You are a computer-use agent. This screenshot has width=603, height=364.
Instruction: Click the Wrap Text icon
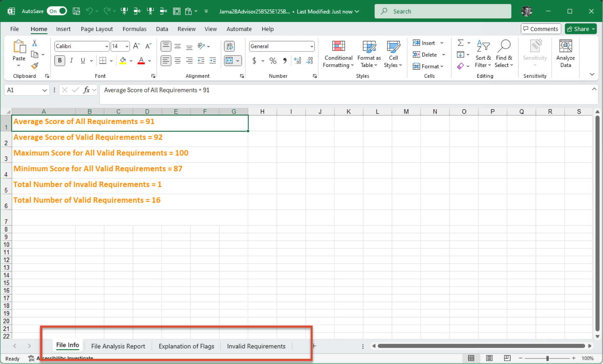230,46
